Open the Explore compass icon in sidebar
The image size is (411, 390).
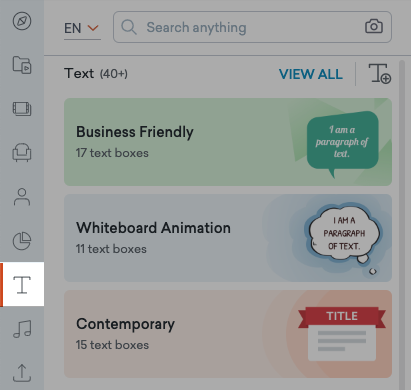click(22, 21)
